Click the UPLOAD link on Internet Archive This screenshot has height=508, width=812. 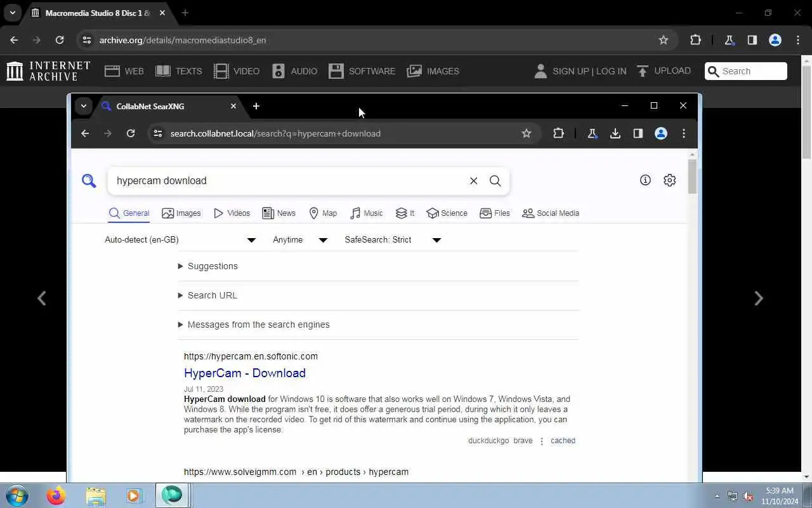tap(664, 70)
